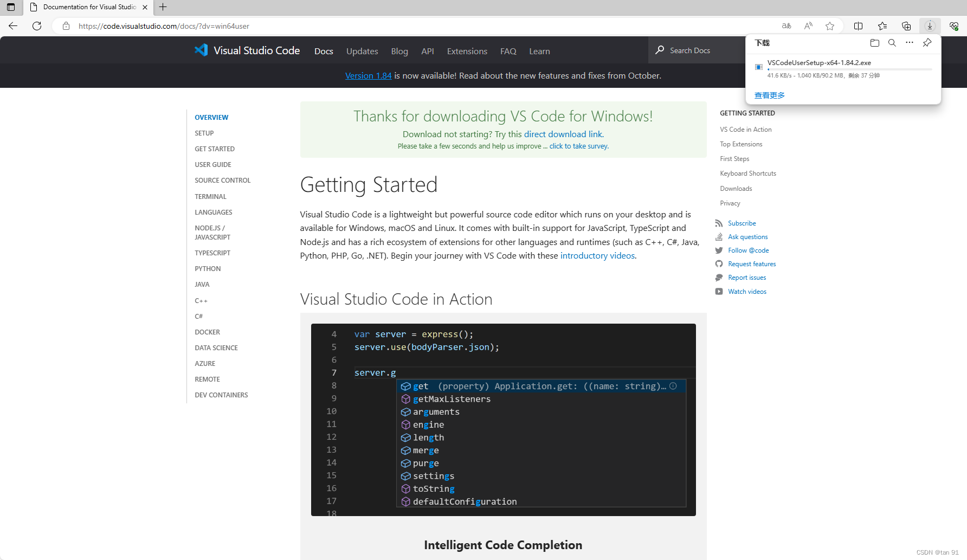Screen dimensions: 967x560
Task: Open Updates in top navigation
Action: (362, 51)
